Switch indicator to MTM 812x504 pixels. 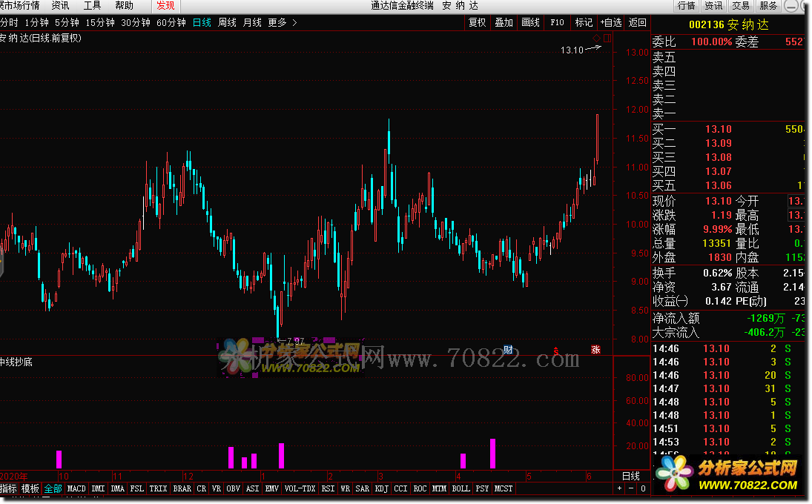click(439, 488)
